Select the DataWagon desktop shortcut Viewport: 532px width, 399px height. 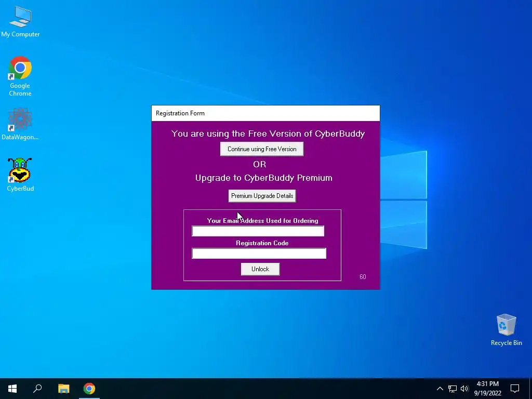coord(20,124)
